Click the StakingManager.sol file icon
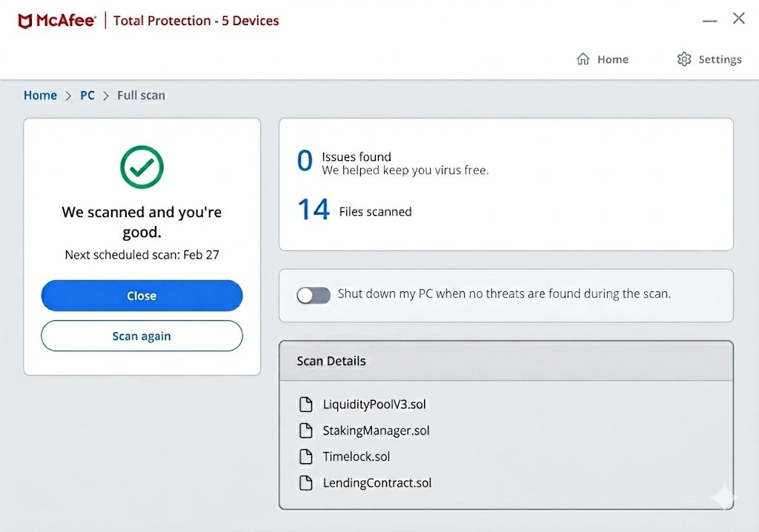This screenshot has height=532, width=759. 306,430
